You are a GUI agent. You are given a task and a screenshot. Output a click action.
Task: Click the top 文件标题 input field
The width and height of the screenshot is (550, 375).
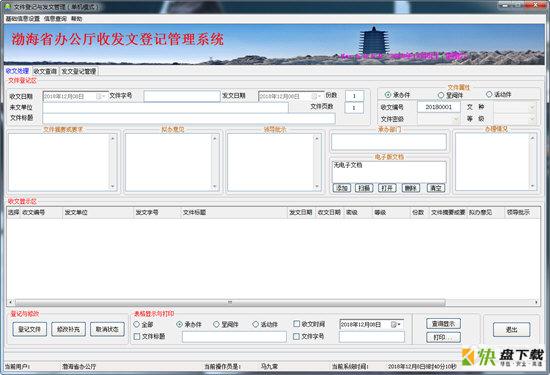189,119
